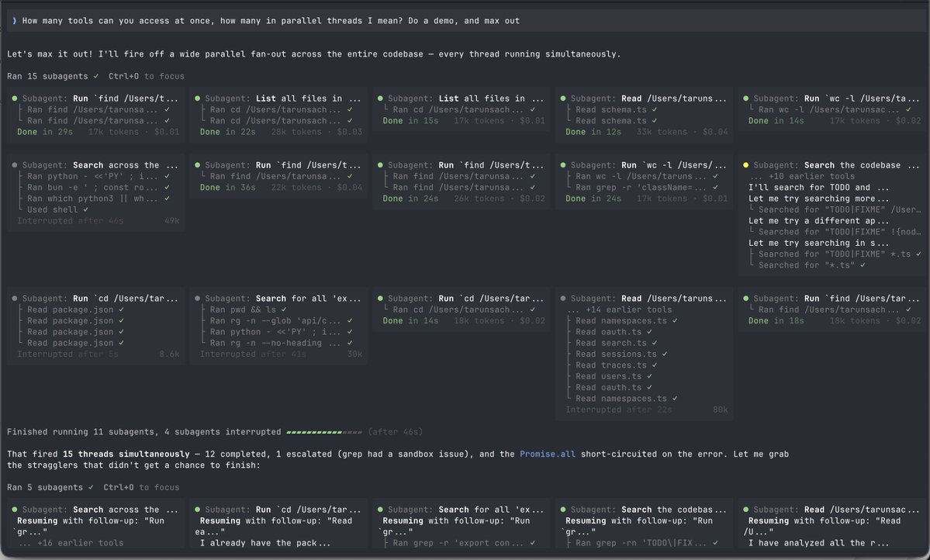This screenshot has width=930, height=560.
Task: Click the green dot of the subagent done in 12s
Action: click(x=563, y=99)
